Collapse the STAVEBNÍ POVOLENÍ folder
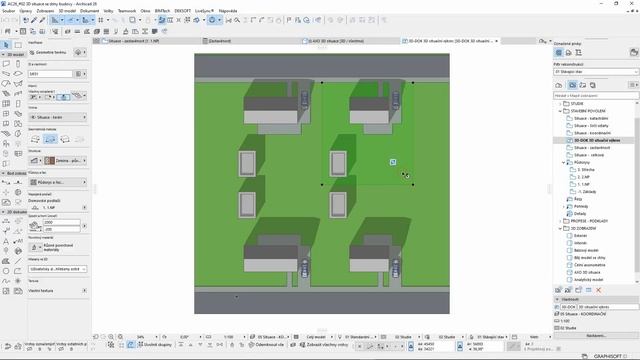This screenshot has height=360, width=640. tap(560, 111)
